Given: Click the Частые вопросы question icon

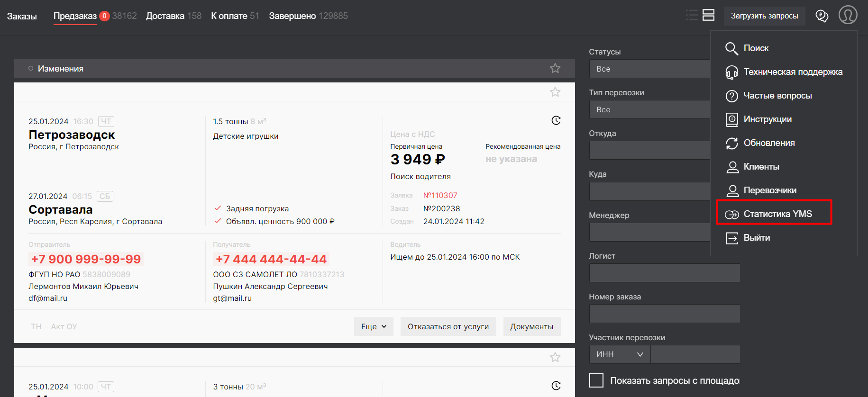Looking at the screenshot, I should click(731, 96).
